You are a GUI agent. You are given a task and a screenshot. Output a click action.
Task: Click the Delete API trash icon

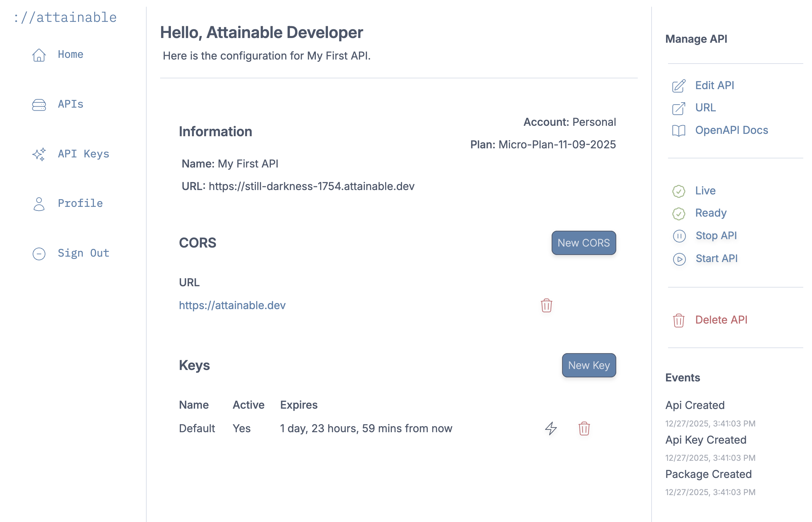678,320
